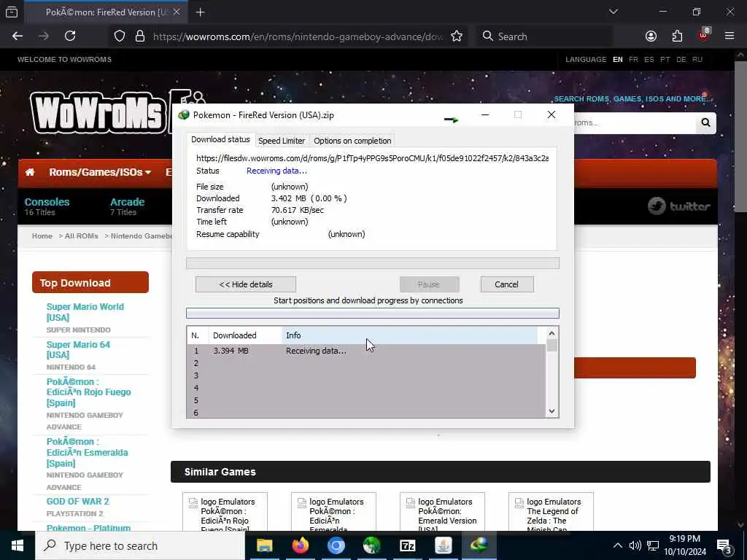This screenshot has height=560, width=747.
Task: Open the volume control in system tray
Action: [x=635, y=545]
